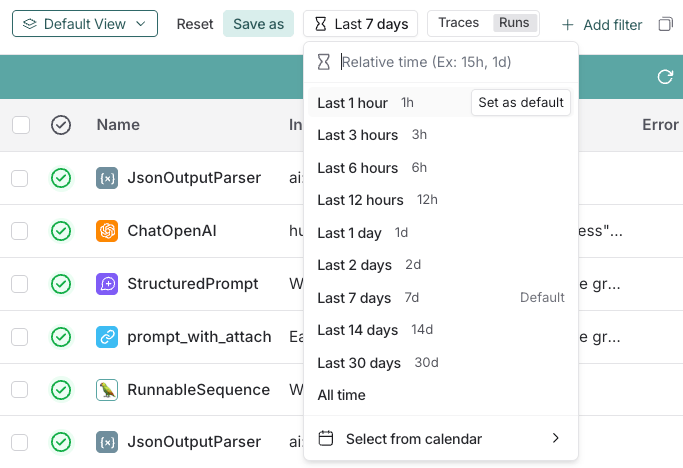Click the Save as button
Viewport: 683px width, 468px height.
coord(258,24)
